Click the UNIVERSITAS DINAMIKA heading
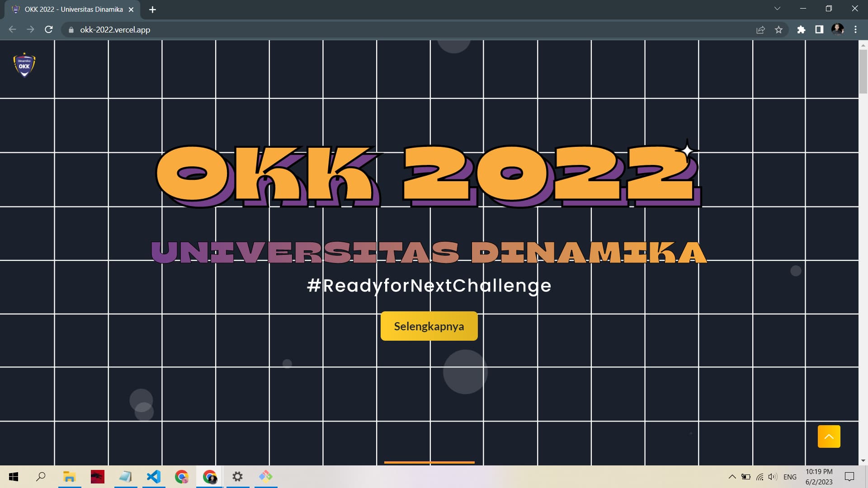This screenshot has width=868, height=488. click(x=429, y=252)
